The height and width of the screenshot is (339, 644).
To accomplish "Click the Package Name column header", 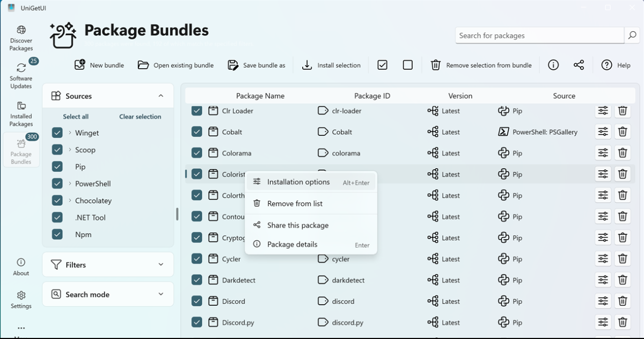I will [260, 96].
